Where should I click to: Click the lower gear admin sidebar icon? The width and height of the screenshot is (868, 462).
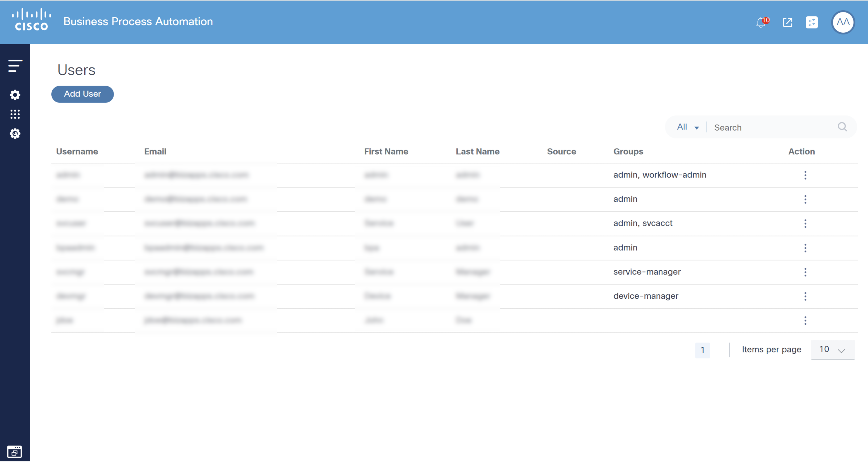pyautogui.click(x=15, y=134)
